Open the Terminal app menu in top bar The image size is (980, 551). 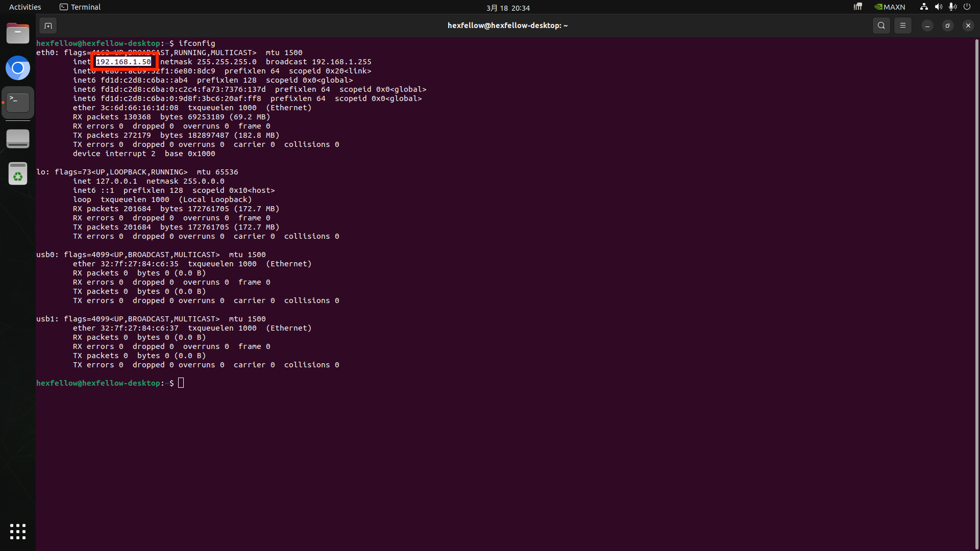click(x=80, y=7)
